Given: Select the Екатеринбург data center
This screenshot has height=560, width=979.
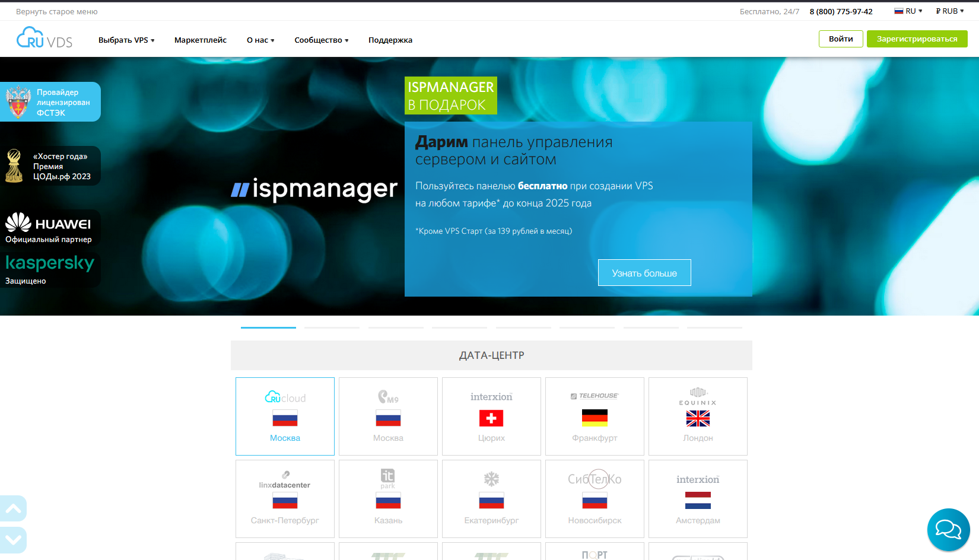Looking at the screenshot, I should pyautogui.click(x=491, y=499).
